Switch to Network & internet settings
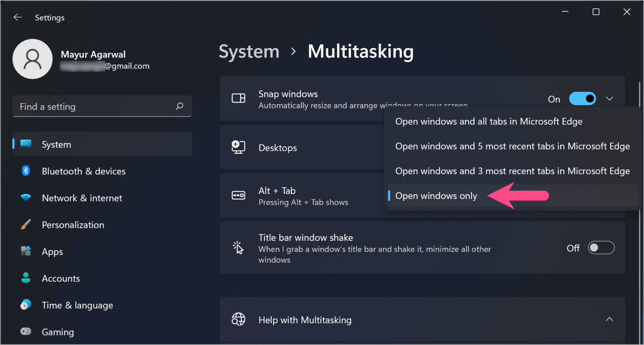Image resolution: width=644 pixels, height=345 pixels. tap(82, 198)
